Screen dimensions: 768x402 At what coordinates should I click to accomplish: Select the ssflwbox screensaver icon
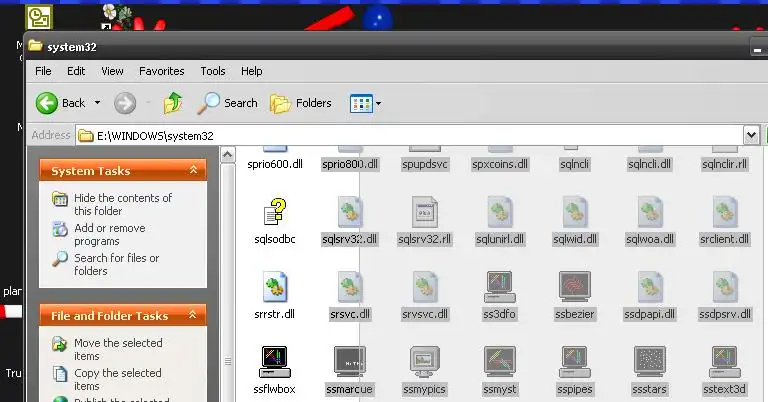tap(275, 362)
